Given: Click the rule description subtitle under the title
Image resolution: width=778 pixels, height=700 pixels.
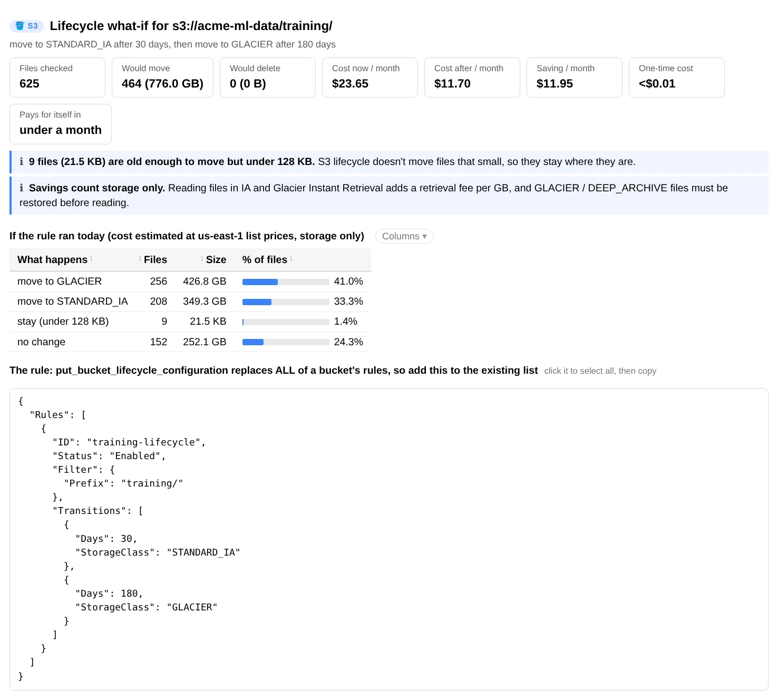Looking at the screenshot, I should click(172, 44).
